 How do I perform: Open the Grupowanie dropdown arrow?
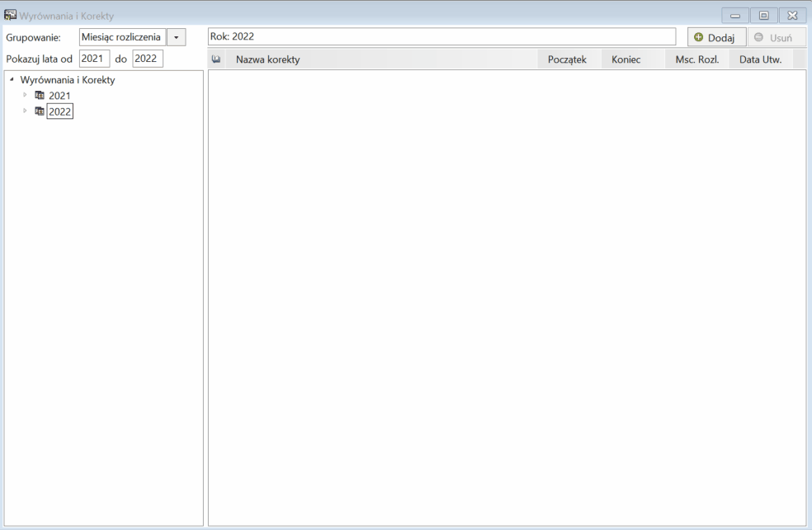coord(176,37)
